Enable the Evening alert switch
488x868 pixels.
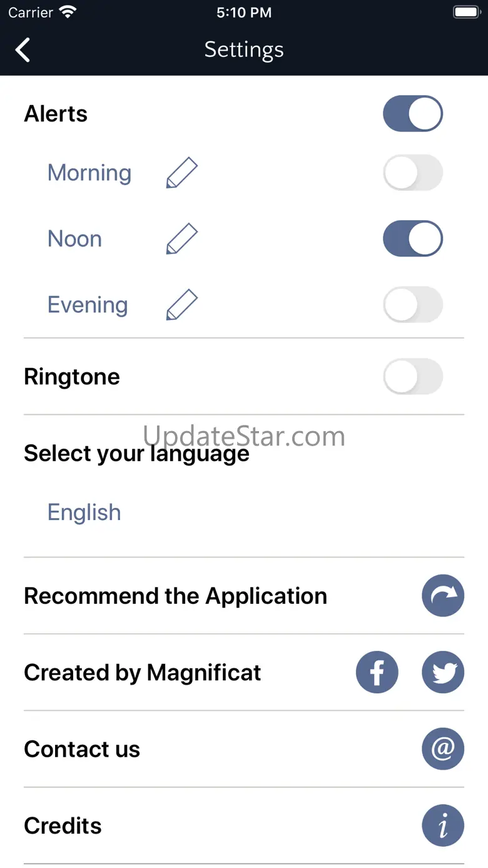[413, 305]
